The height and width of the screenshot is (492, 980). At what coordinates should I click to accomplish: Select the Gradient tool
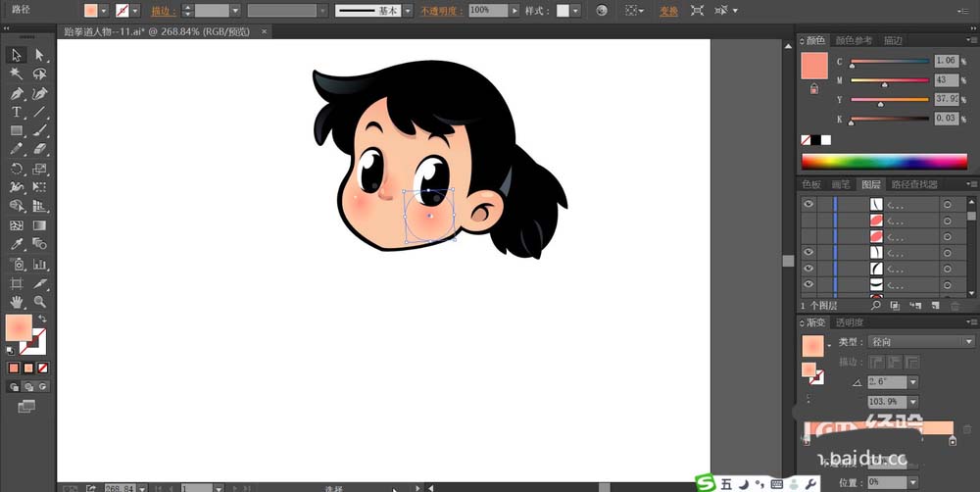(40, 225)
